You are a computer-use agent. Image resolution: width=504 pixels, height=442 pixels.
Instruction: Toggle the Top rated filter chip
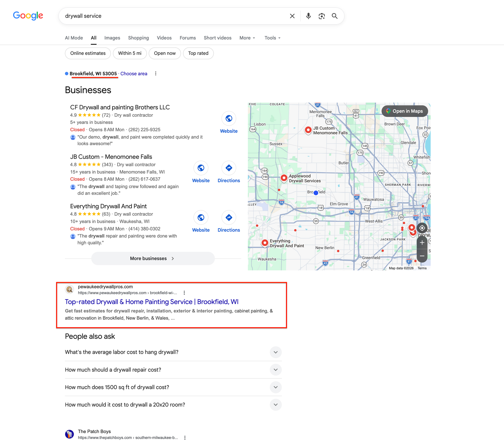pos(198,53)
